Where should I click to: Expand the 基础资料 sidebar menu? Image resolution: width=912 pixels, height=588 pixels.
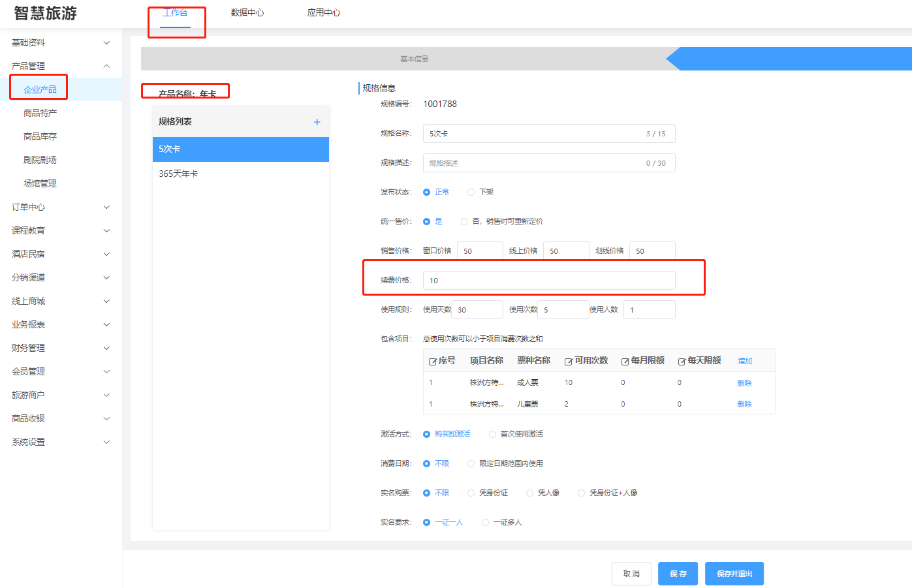point(61,42)
